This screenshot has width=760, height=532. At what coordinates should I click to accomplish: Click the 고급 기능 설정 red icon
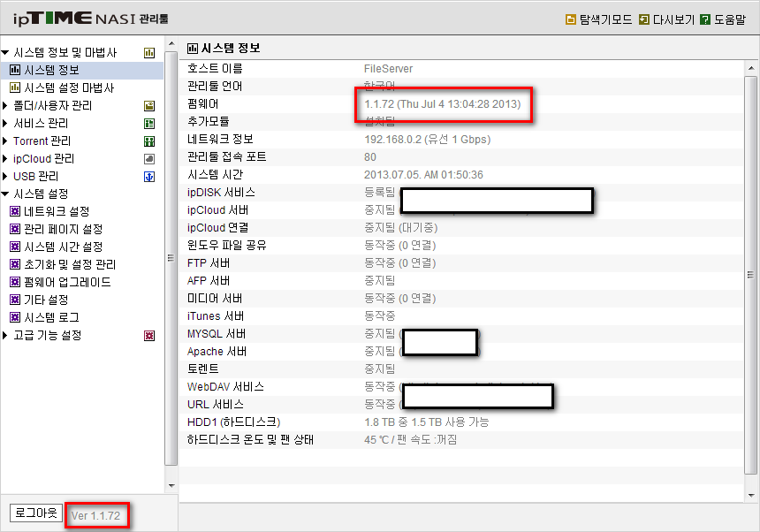149,336
